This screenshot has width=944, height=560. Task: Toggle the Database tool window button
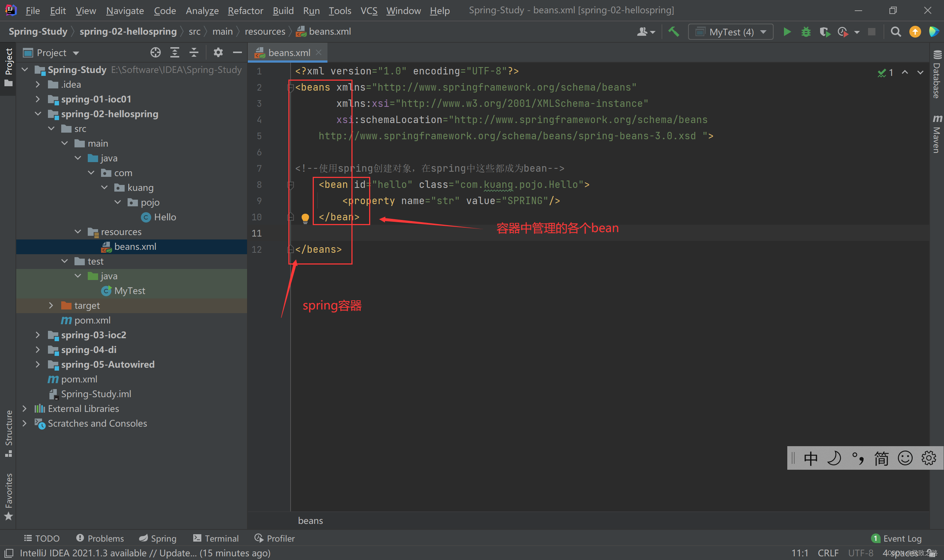937,74
